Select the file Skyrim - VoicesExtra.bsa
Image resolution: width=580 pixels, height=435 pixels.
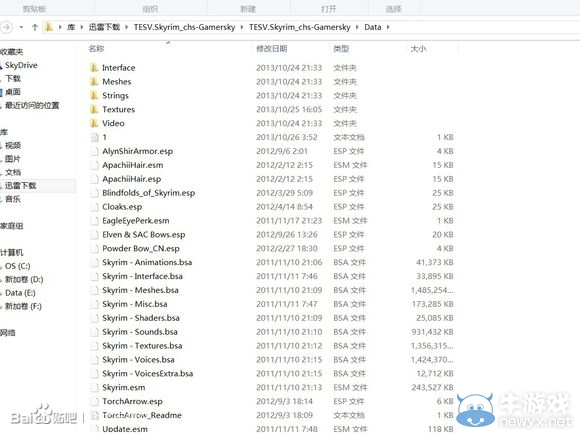click(x=148, y=374)
